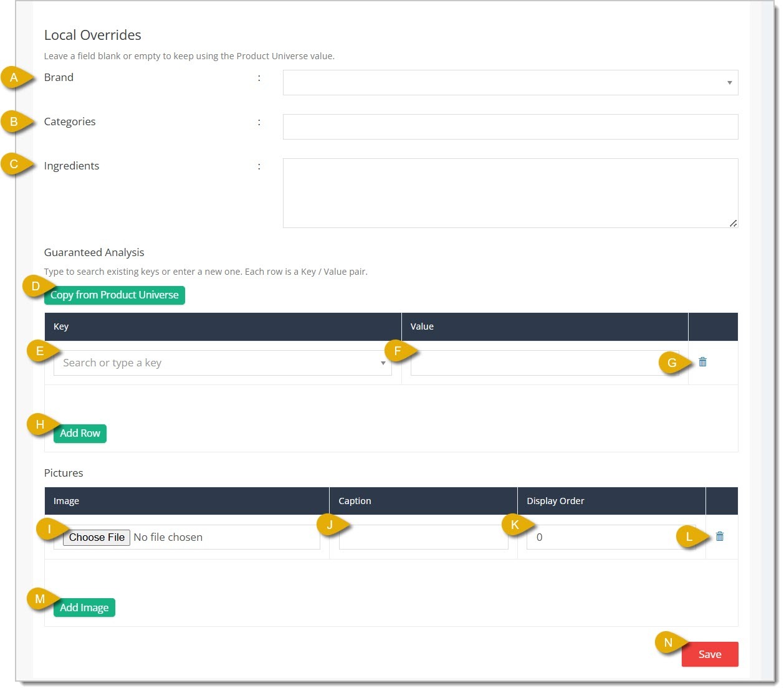Click the Brand field label
This screenshot has height=691, width=784.
tap(59, 77)
